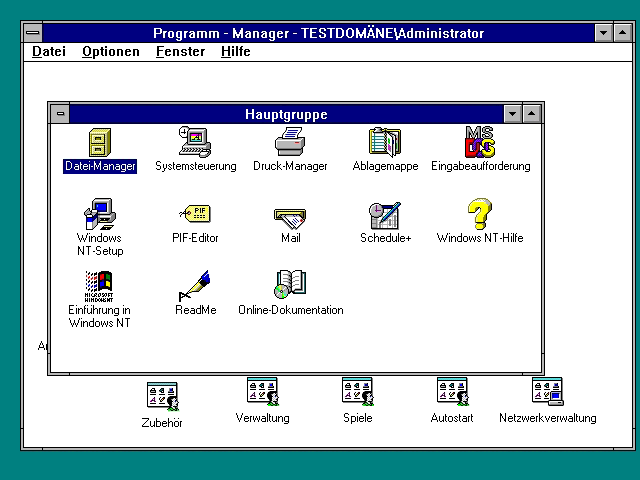The image size is (640, 480).
Task: Minimize the Programm-Manager window
Action: tap(604, 33)
